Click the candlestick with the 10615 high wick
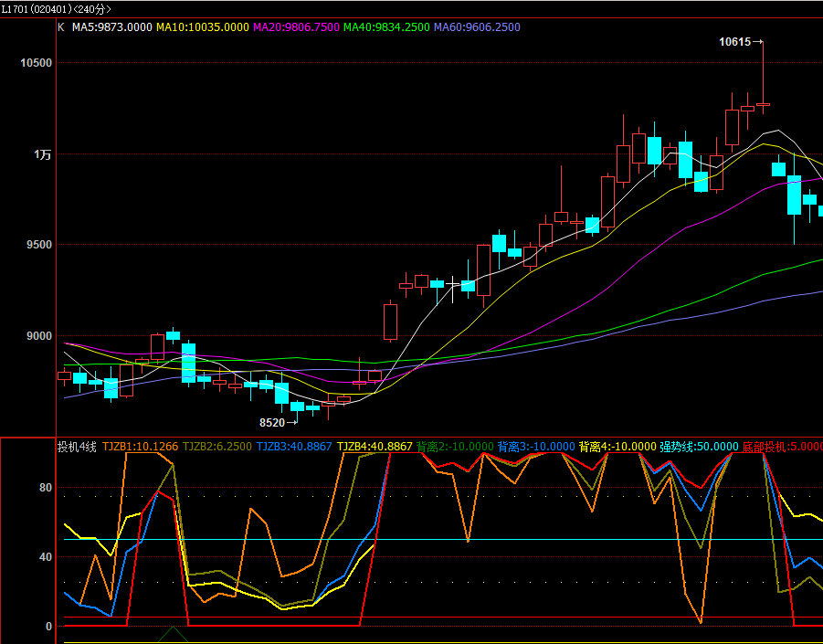 [763, 104]
